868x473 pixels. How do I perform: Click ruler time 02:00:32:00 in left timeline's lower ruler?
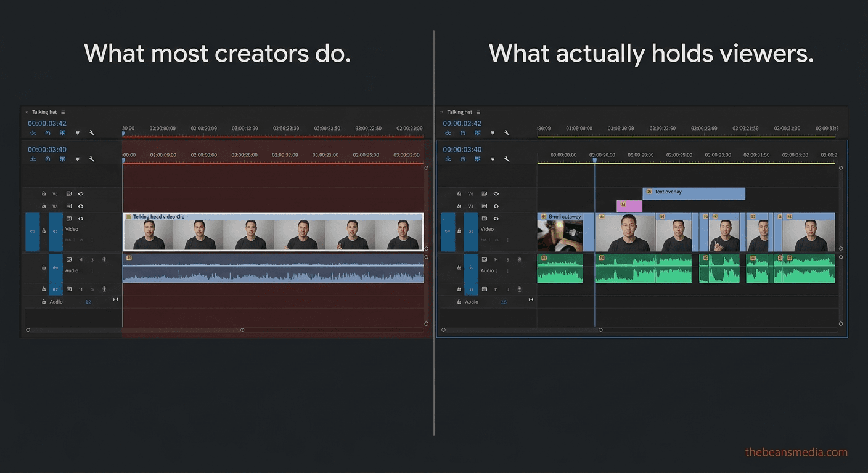285,155
